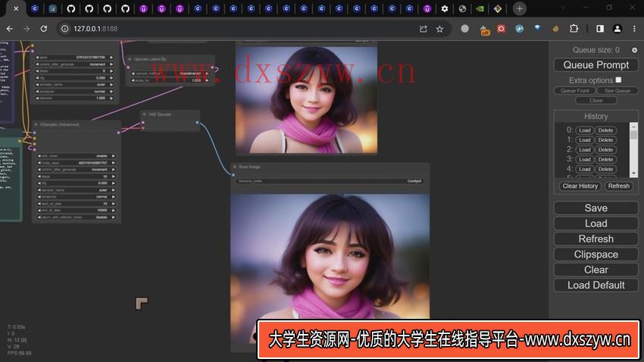The height and width of the screenshot is (362, 644).
Task: Click the blue round extension icon in toolbar
Action: click(519, 29)
